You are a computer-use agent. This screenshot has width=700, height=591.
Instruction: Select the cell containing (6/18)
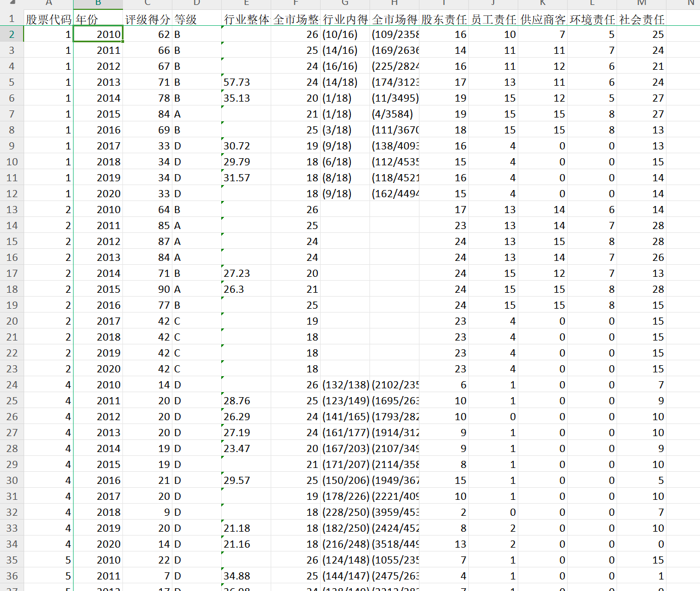pyautogui.click(x=345, y=161)
